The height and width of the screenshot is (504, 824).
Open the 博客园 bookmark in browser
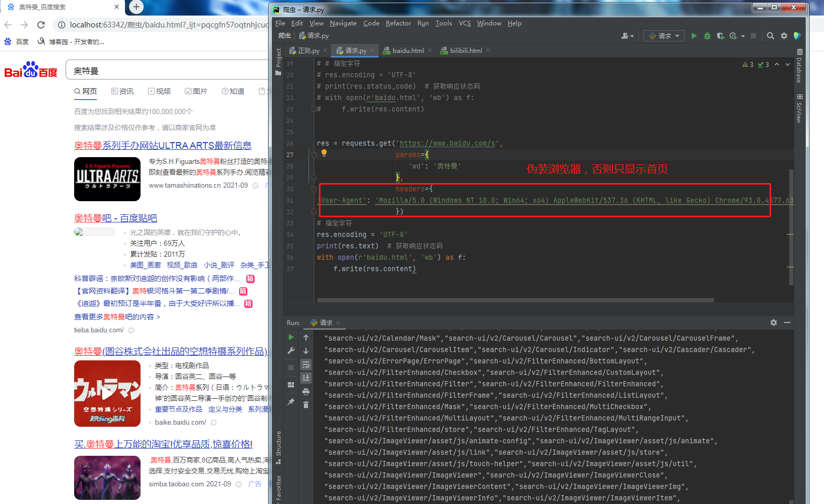coord(71,41)
